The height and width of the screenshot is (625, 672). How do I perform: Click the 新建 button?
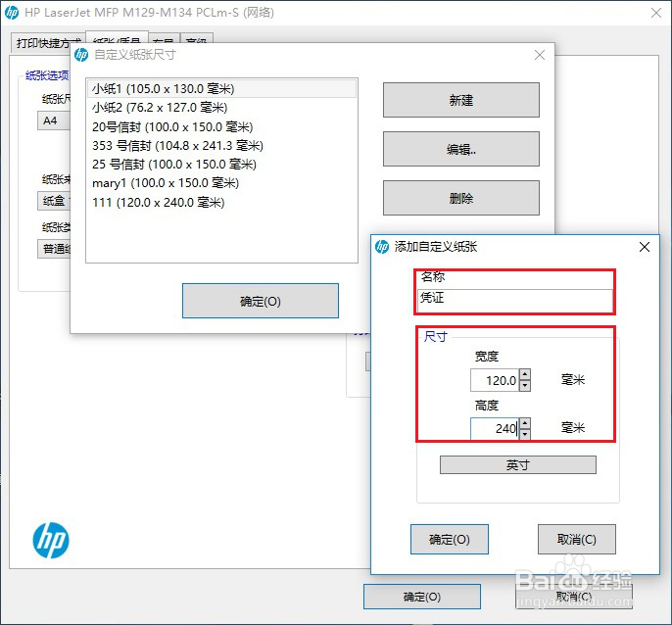coord(461,100)
